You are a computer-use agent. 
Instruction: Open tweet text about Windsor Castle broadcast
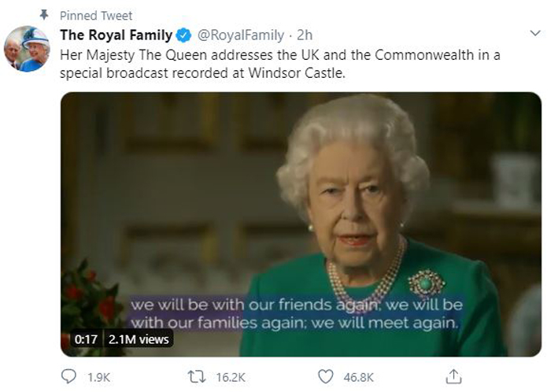[x=279, y=64]
